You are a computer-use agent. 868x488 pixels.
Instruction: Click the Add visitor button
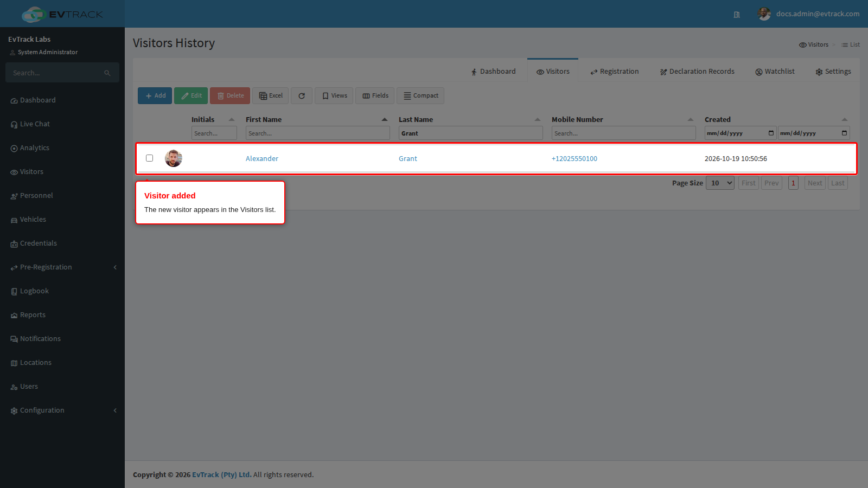pos(155,95)
